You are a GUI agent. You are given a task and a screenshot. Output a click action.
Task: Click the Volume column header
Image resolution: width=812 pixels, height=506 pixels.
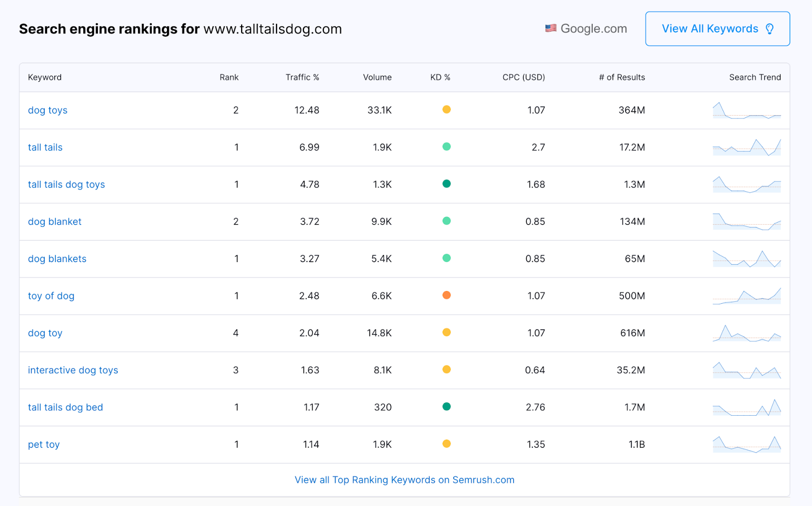[x=377, y=78]
